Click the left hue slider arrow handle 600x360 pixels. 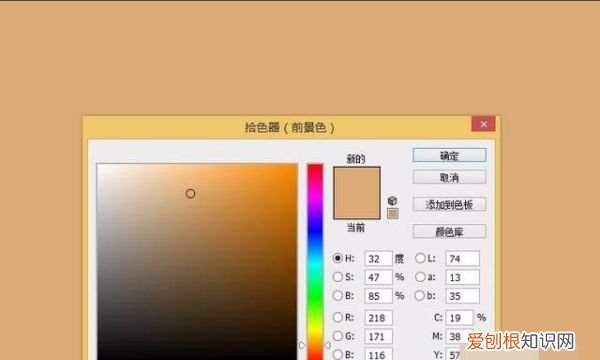(x=302, y=345)
